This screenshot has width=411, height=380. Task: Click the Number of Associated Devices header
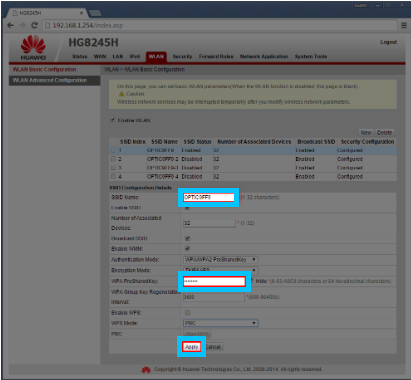254,142
